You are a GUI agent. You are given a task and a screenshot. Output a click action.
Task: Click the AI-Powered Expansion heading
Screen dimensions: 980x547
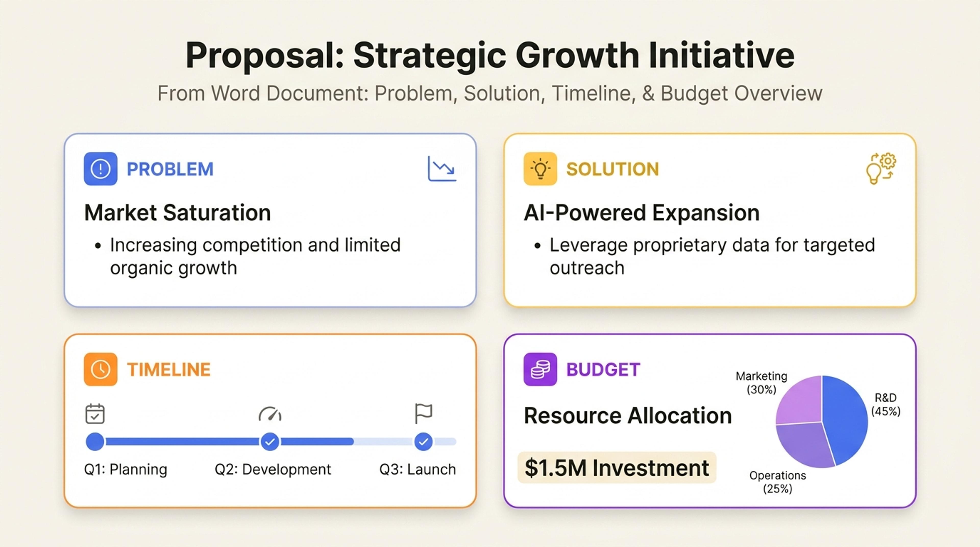[x=641, y=212]
